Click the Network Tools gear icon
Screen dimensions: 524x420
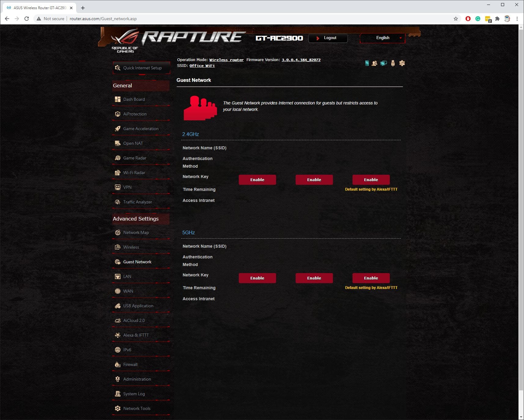(118, 408)
